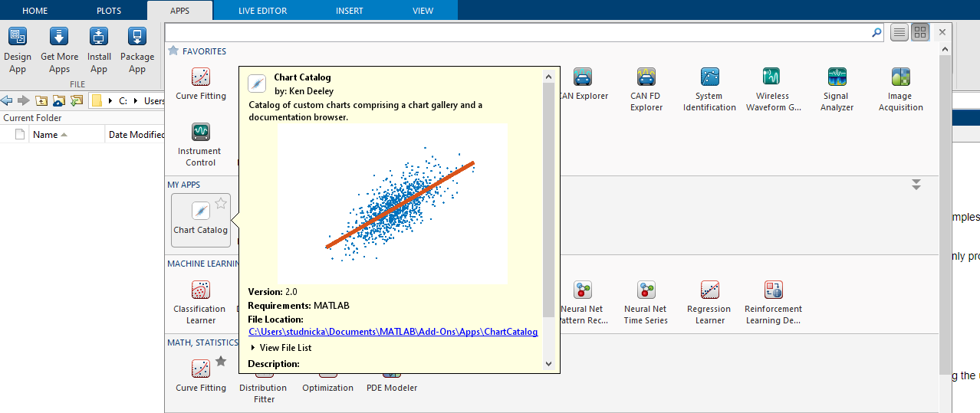980x413 pixels.
Task: Launch the Instrument Control app
Action: [x=201, y=145]
